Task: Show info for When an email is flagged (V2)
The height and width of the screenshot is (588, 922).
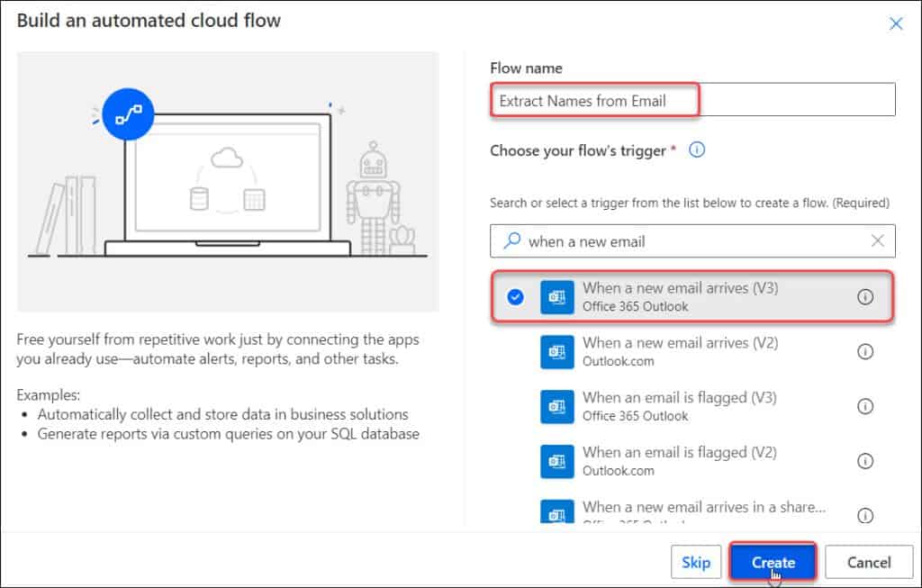Action: 865,461
